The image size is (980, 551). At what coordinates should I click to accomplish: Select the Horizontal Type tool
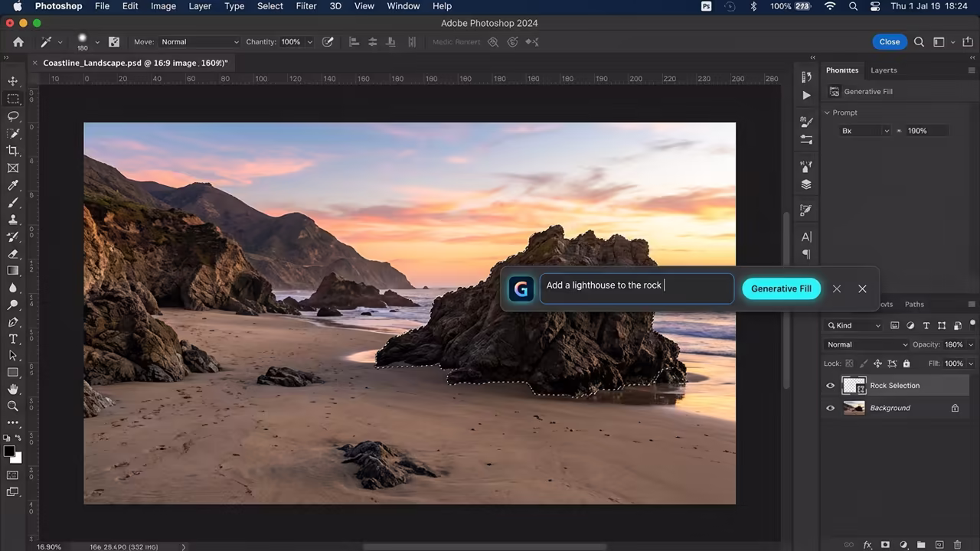click(13, 339)
